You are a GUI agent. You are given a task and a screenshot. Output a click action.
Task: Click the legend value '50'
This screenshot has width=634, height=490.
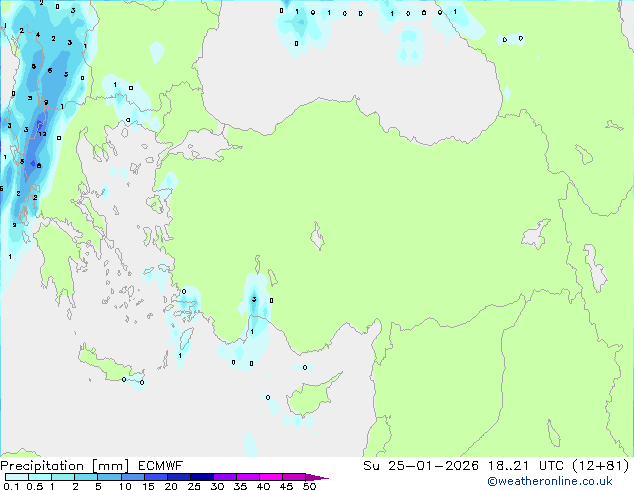coord(309,486)
